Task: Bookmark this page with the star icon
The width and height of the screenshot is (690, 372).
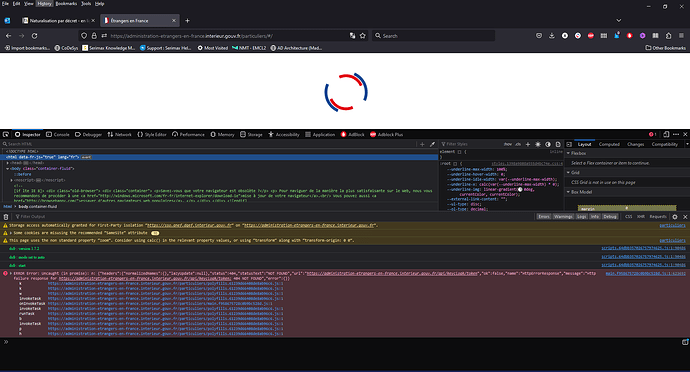Action: (363, 36)
